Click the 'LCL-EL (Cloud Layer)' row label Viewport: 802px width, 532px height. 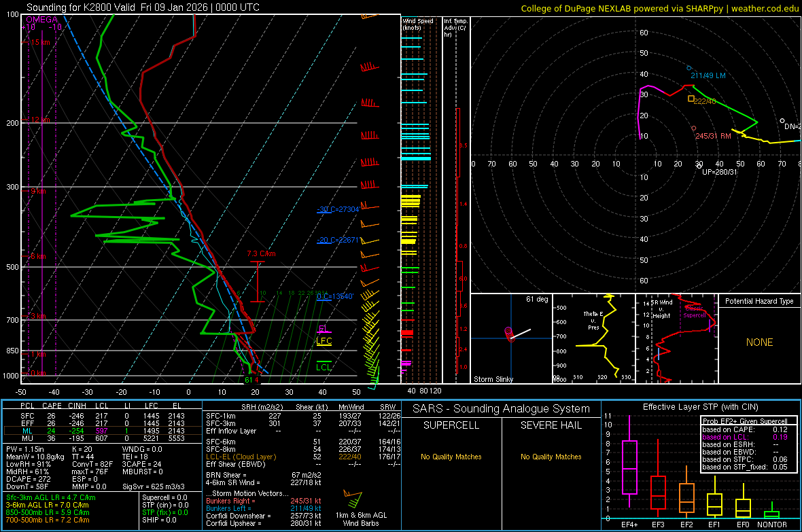point(241,457)
